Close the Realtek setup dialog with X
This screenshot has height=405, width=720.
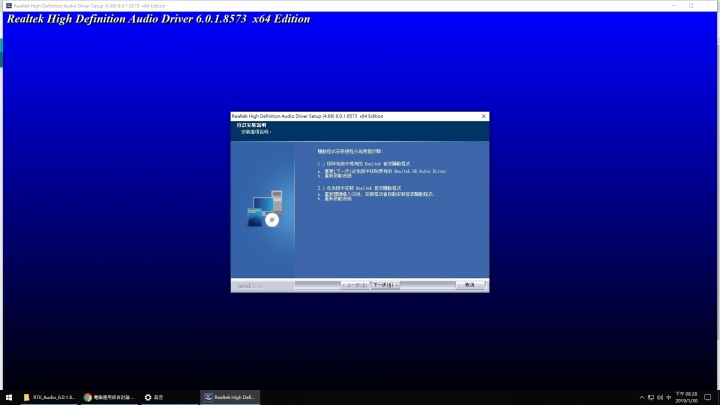(484, 116)
